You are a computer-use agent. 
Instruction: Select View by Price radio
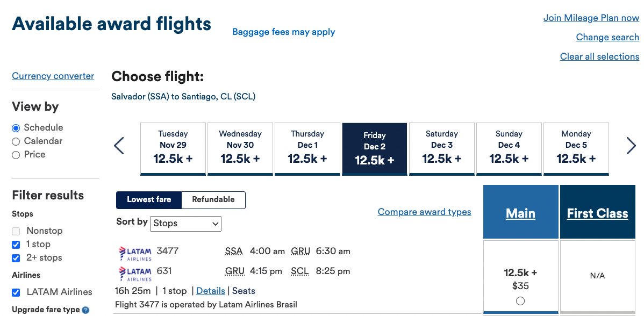(x=16, y=155)
